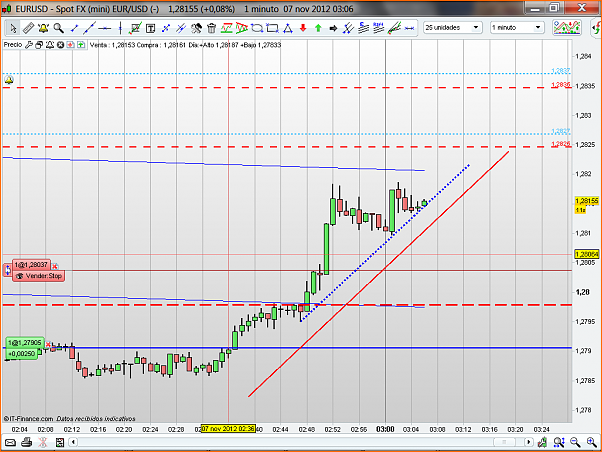
Task: Remove Precio panel with X icon
Action: click(60, 45)
